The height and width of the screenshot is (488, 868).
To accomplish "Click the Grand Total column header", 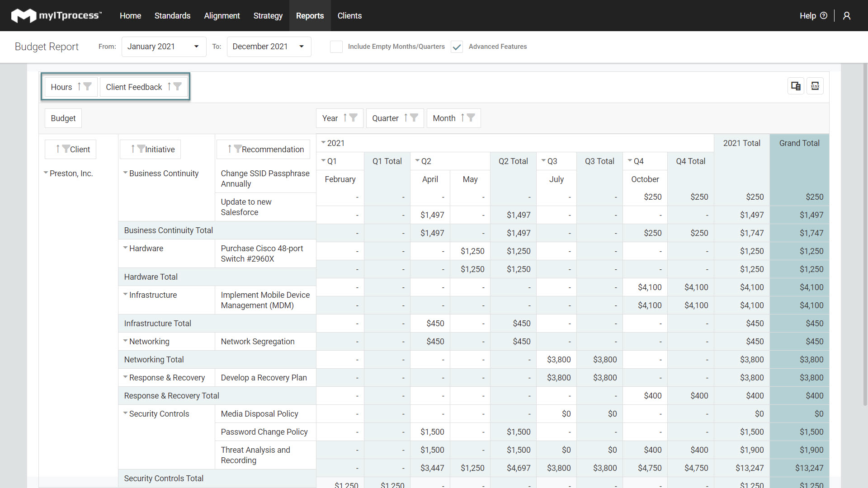I will [x=799, y=143].
